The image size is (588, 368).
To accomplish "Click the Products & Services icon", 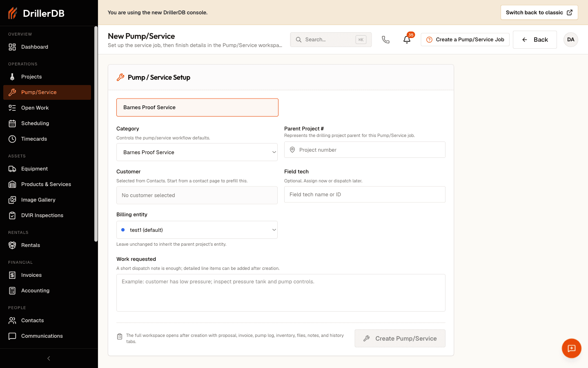I will pos(12,184).
